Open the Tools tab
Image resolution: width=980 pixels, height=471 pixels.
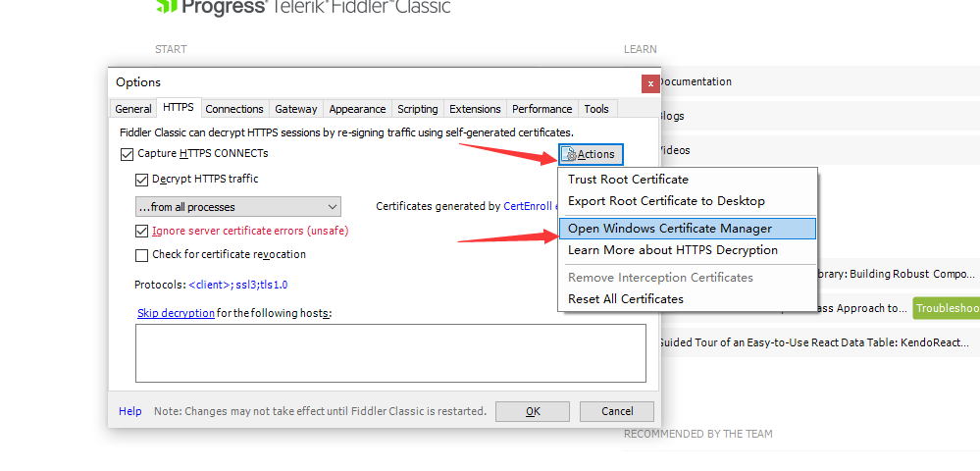point(596,109)
